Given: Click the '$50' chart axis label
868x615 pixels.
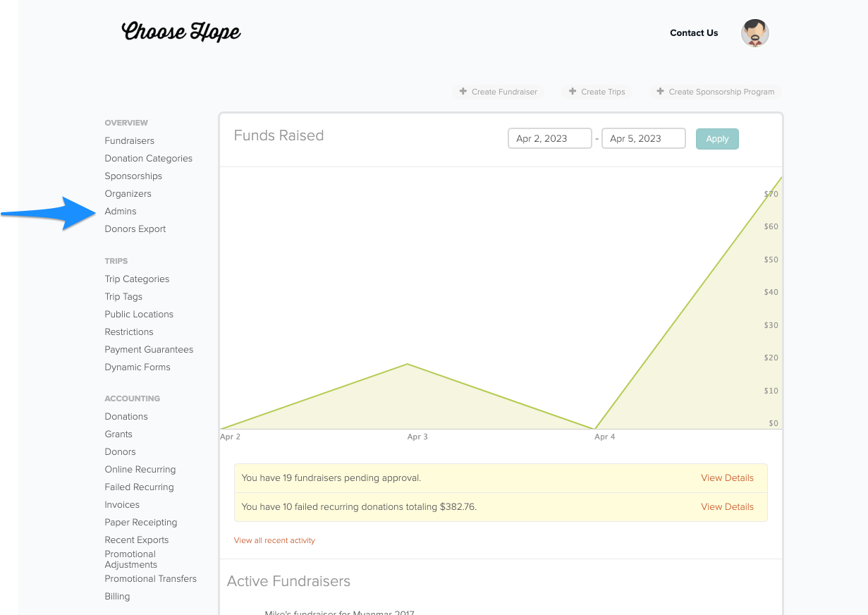Looking at the screenshot, I should click(x=771, y=260).
